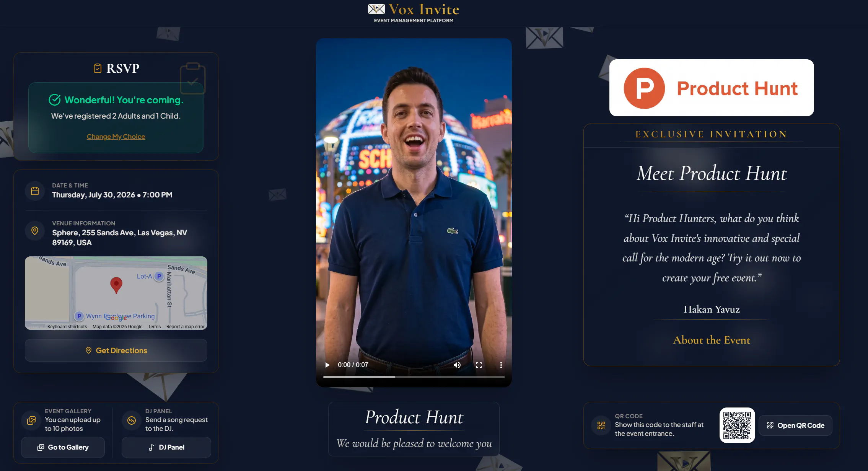868x471 pixels.
Task: Click the text Send a song request to the DJ
Action: 176,424
